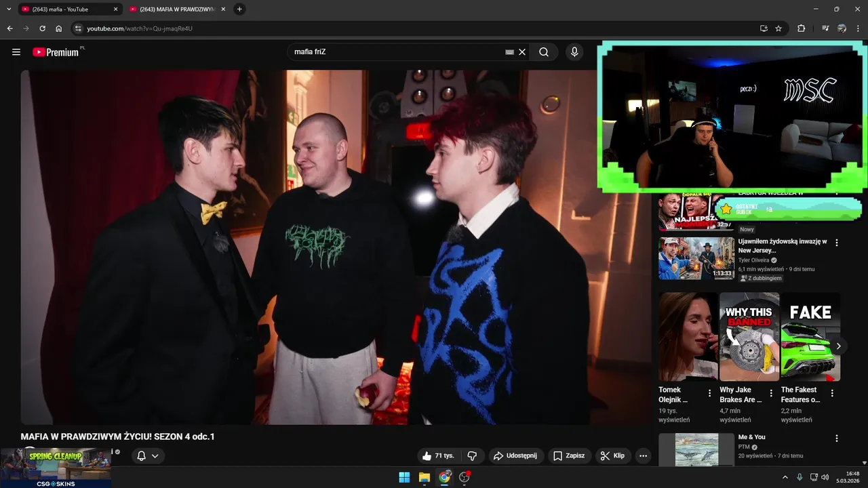Run search with the magnifier button
The image size is (868, 488).
coord(544,52)
